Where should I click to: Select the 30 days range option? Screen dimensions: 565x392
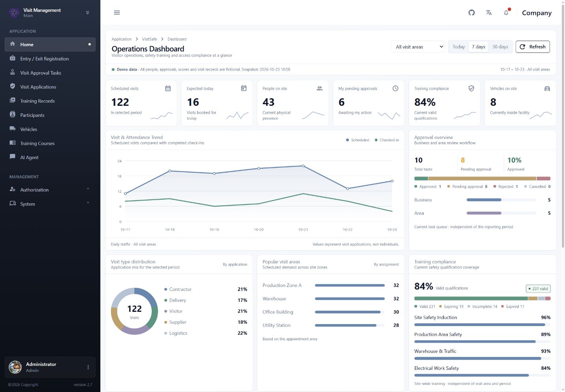point(500,47)
